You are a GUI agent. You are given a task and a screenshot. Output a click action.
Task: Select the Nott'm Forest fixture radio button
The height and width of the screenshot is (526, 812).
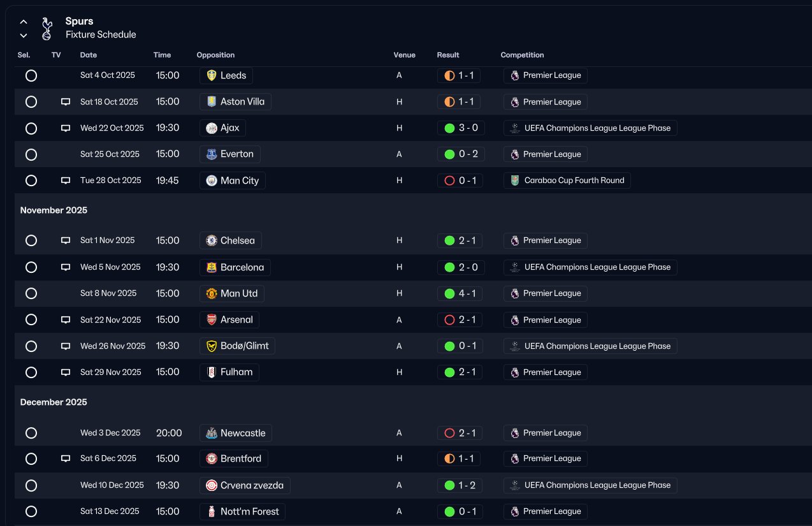pyautogui.click(x=31, y=511)
